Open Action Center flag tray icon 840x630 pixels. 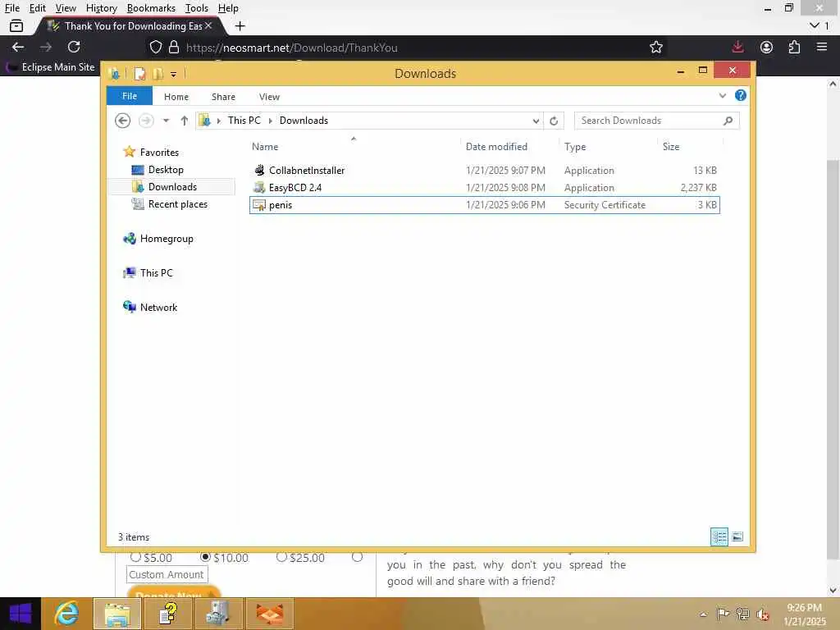[x=723, y=614]
